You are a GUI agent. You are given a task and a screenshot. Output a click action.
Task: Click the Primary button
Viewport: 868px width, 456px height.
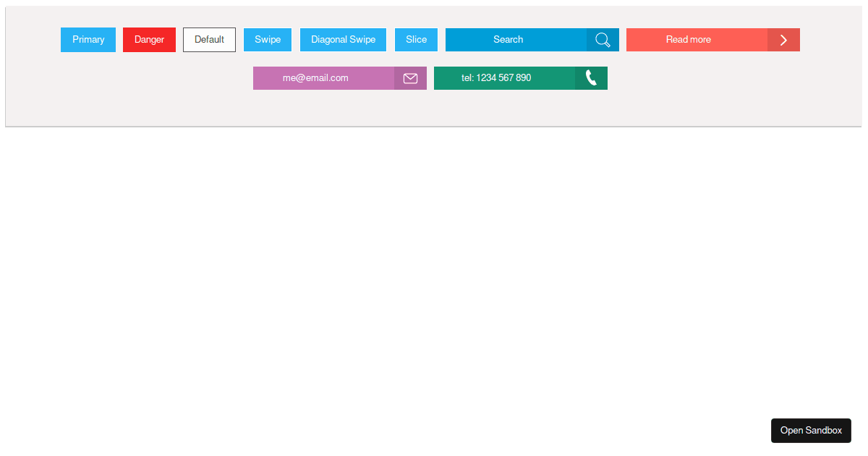point(88,40)
